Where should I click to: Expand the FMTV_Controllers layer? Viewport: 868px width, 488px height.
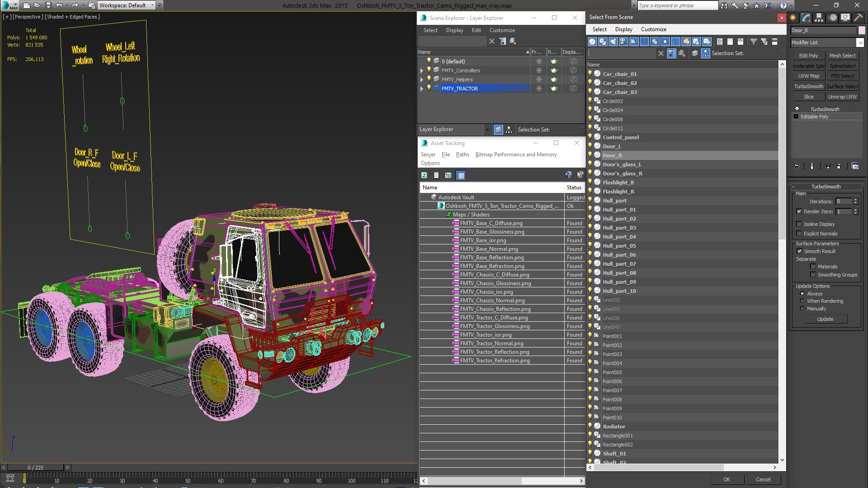tap(422, 70)
